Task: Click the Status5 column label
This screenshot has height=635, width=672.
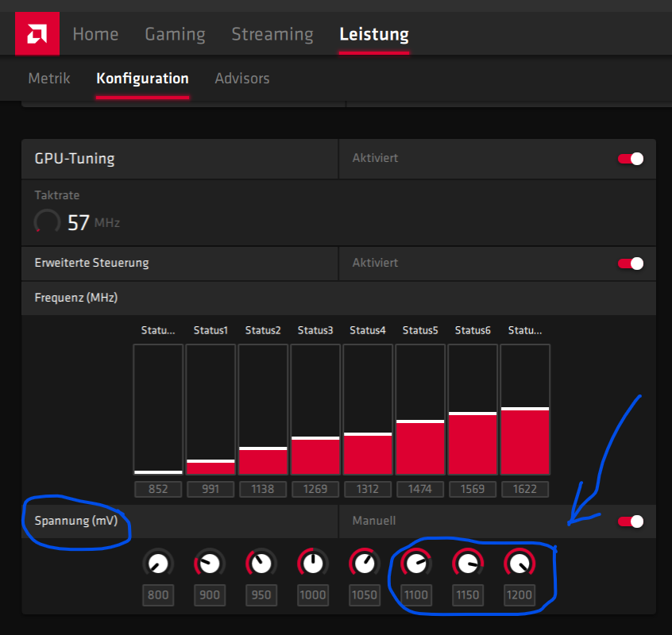Action: (420, 330)
